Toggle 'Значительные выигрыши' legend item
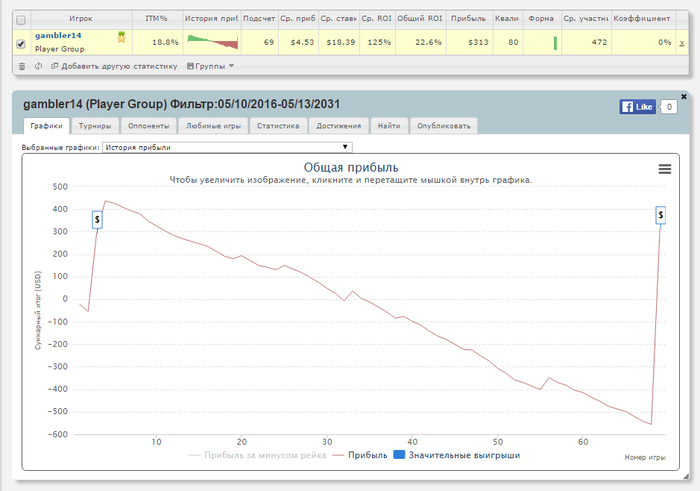 [457, 455]
